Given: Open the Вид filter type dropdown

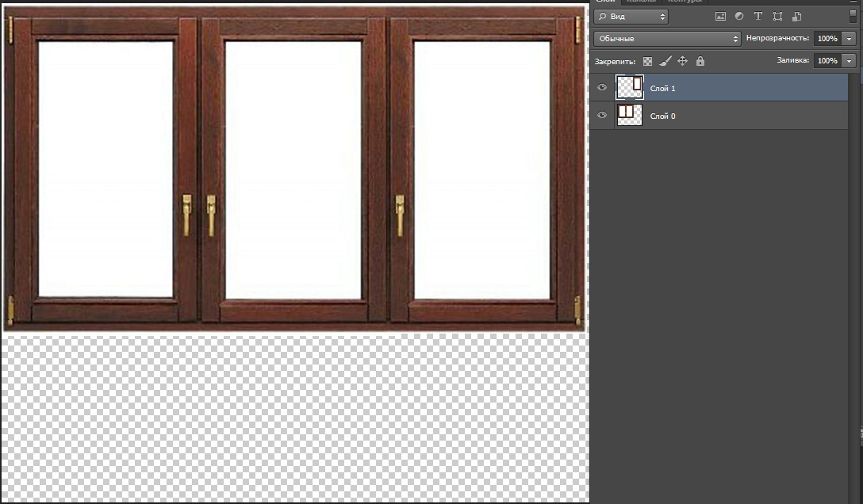Looking at the screenshot, I should [x=631, y=17].
